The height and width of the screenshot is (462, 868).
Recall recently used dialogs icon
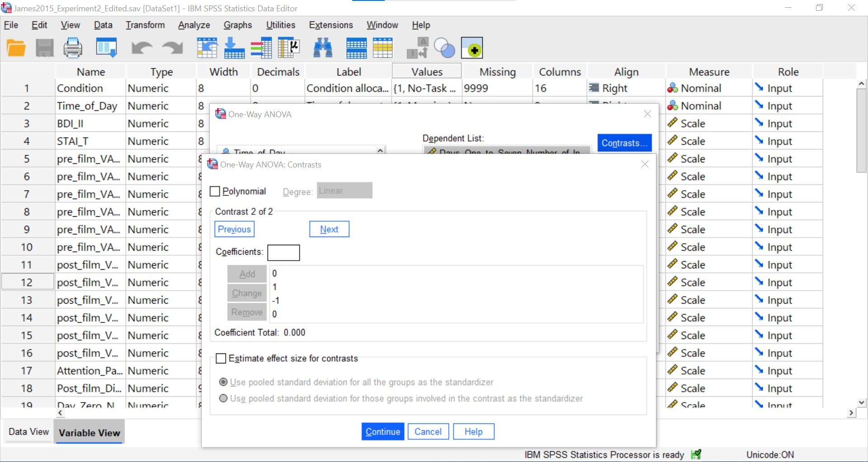107,48
